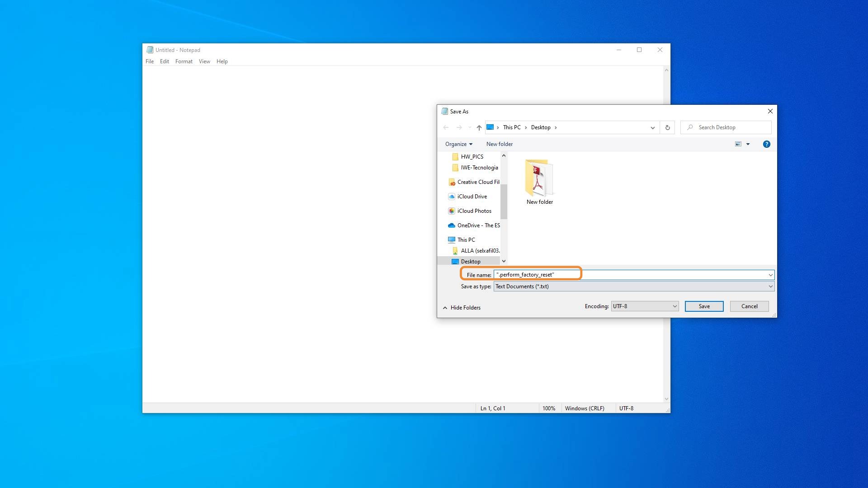Image resolution: width=868 pixels, height=488 pixels.
Task: Click the Creative Cloud icon in sidebar
Action: click(x=452, y=182)
